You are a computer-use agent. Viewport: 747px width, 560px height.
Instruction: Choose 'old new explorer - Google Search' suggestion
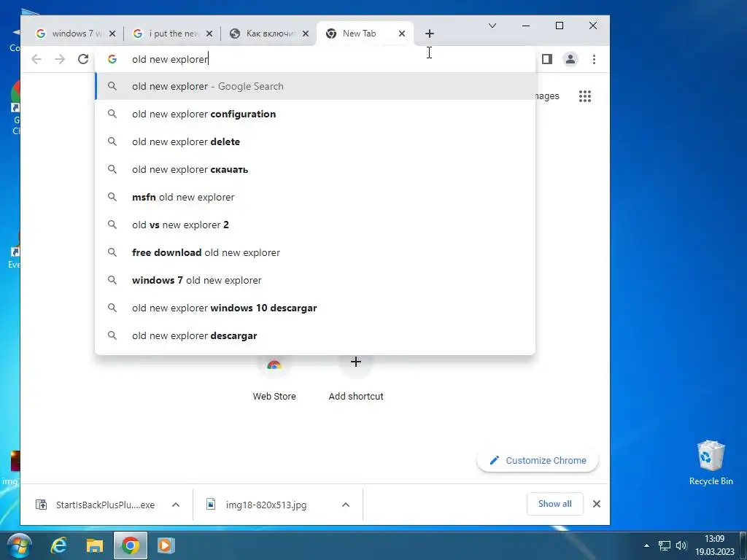click(x=315, y=86)
